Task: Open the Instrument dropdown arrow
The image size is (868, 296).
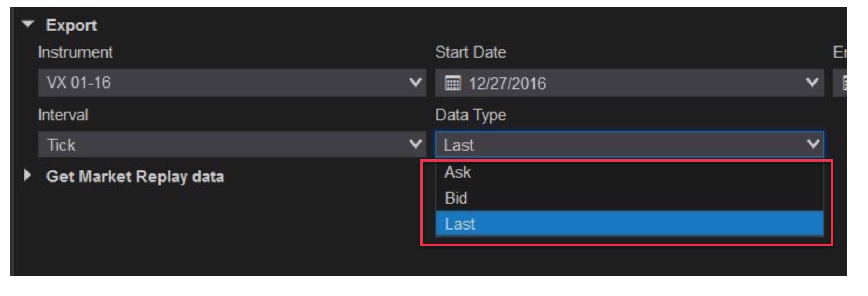Action: (415, 83)
